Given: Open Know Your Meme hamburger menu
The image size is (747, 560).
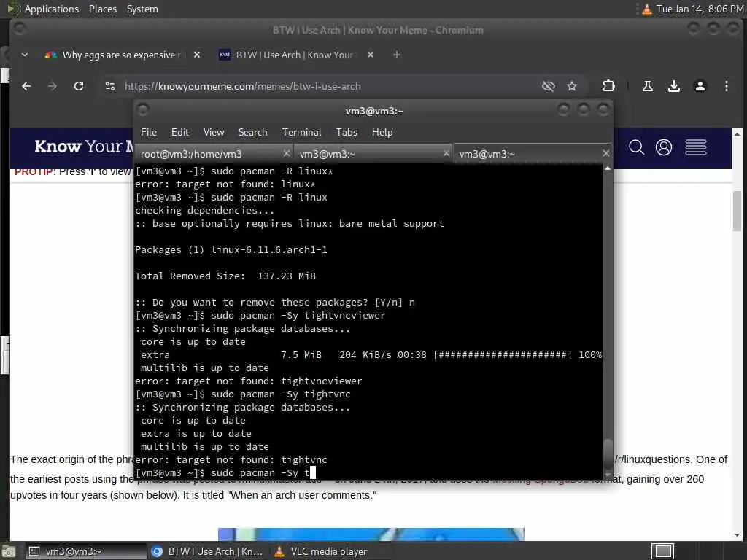Looking at the screenshot, I should (695, 147).
